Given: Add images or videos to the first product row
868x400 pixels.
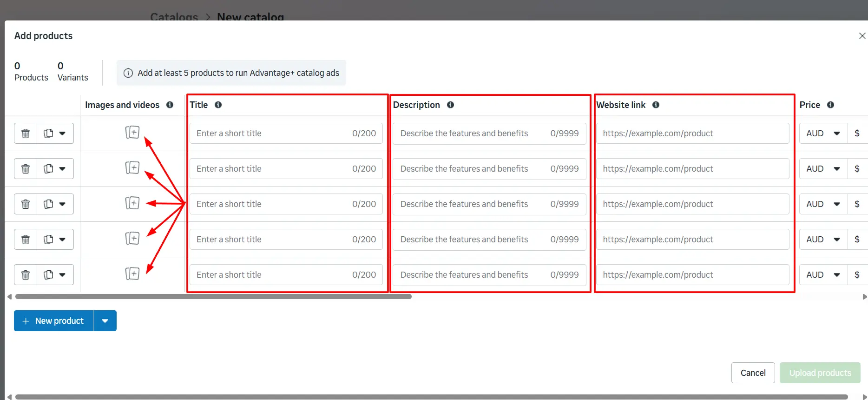Looking at the screenshot, I should point(132,133).
